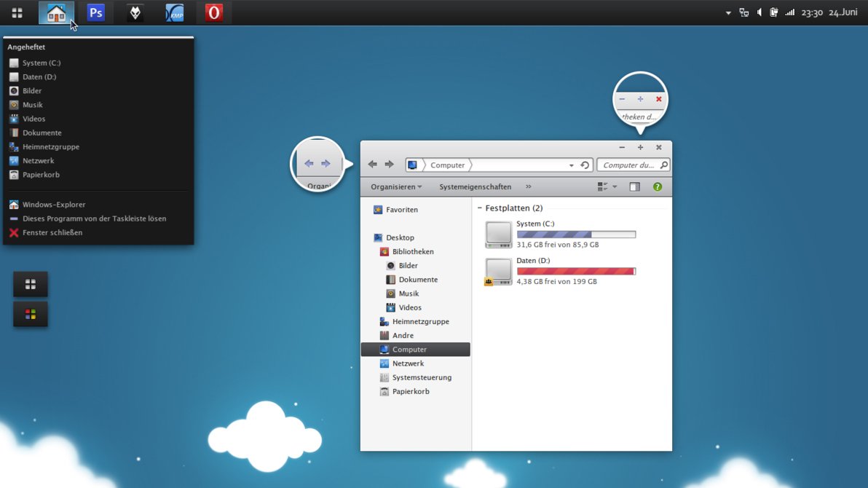Select Fenster schließen in jump list
Viewport: 868px width, 488px height.
tap(52, 232)
